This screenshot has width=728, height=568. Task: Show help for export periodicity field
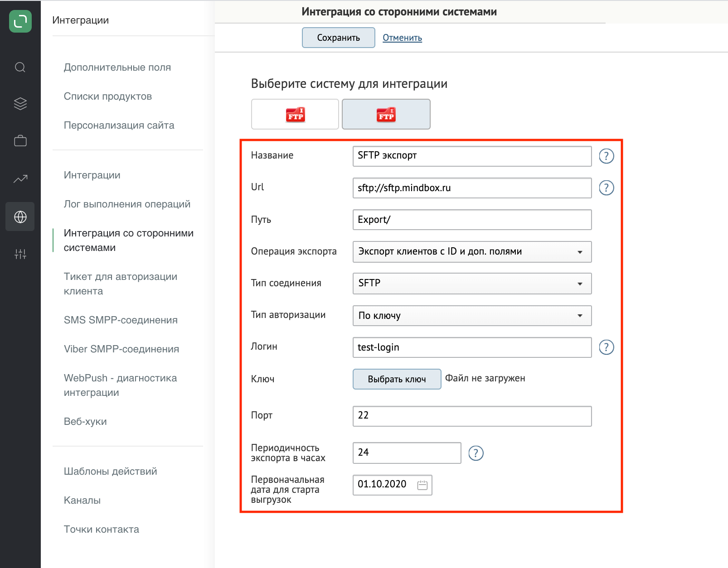476,453
